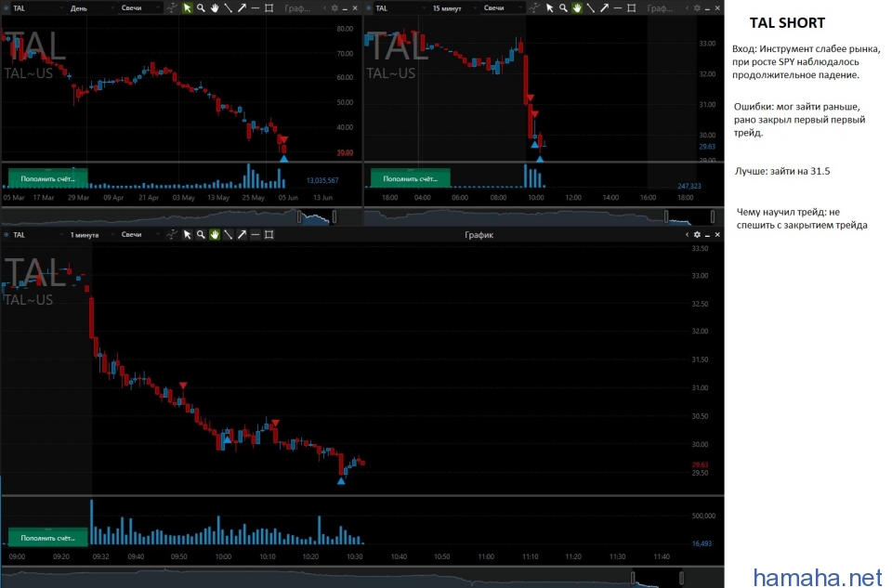This screenshot has height=588, width=892.
Task: Click the volume value 13,035,567 on the daily chart
Action: pos(322,180)
